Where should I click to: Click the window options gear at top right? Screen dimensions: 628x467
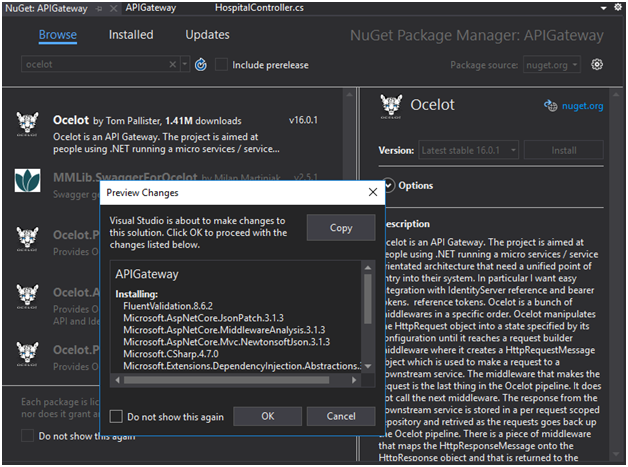(618, 7)
